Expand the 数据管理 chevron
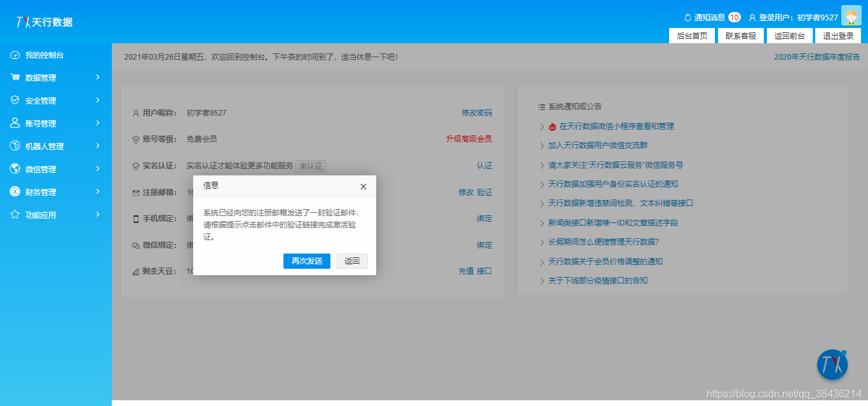 pos(98,77)
